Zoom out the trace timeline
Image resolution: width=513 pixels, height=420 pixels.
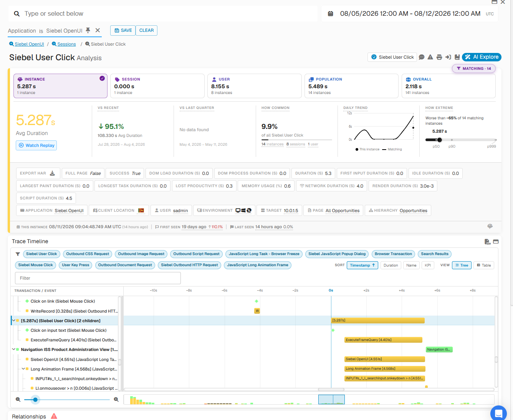18,400
